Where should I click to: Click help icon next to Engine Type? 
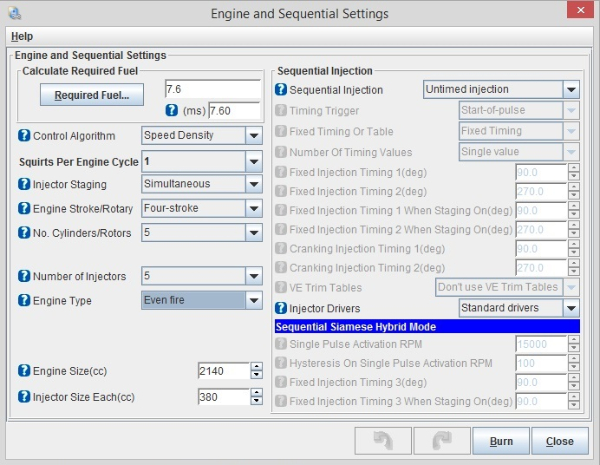25,299
